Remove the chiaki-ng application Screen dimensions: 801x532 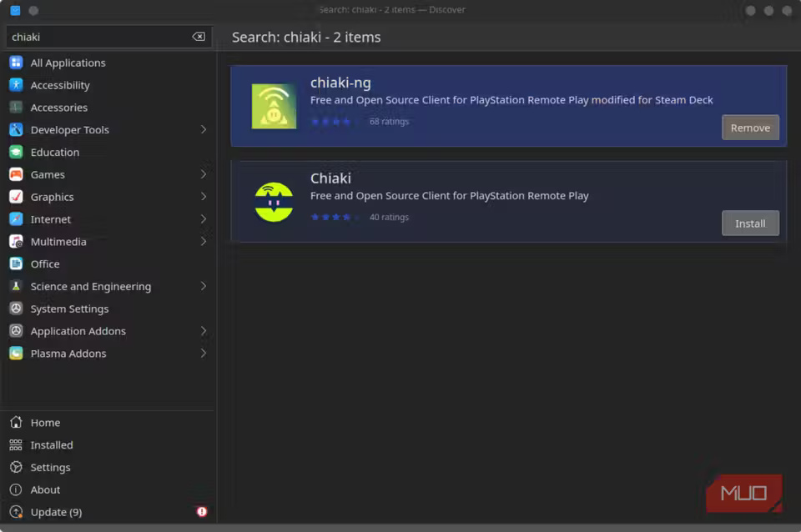coord(750,128)
